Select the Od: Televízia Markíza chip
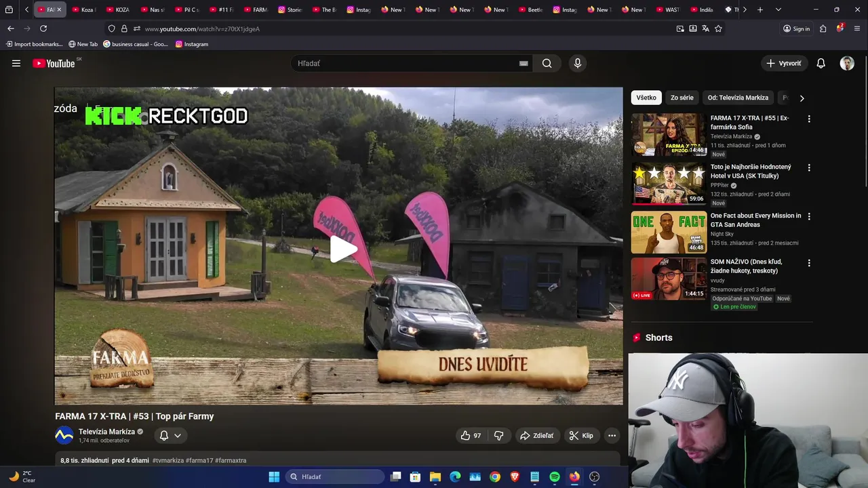The width and height of the screenshot is (868, 488). click(x=738, y=98)
